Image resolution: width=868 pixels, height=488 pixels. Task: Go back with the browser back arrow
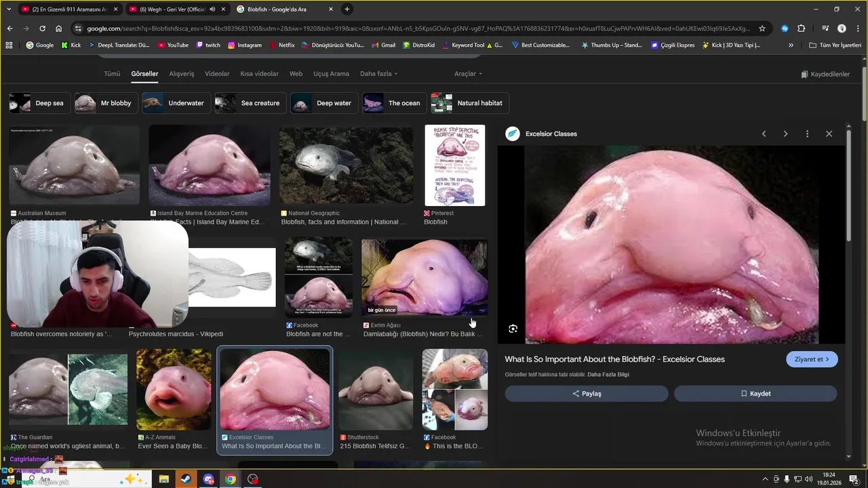(9, 28)
